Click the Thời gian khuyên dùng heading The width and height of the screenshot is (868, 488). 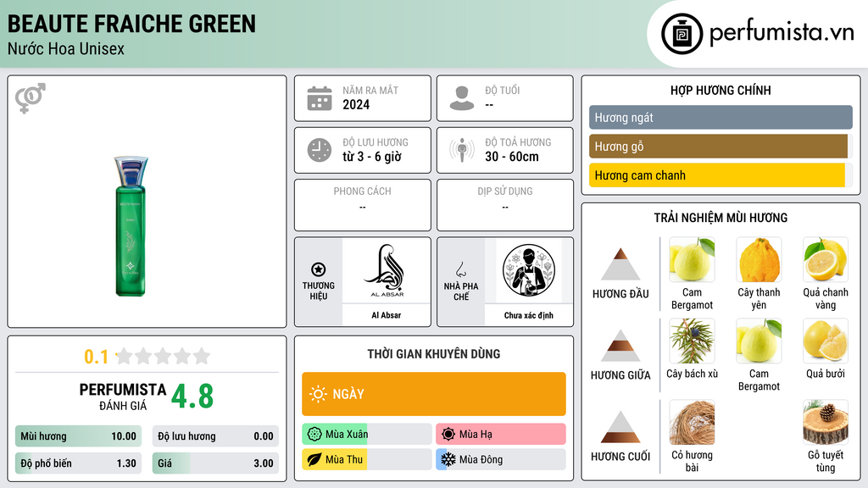[434, 353]
